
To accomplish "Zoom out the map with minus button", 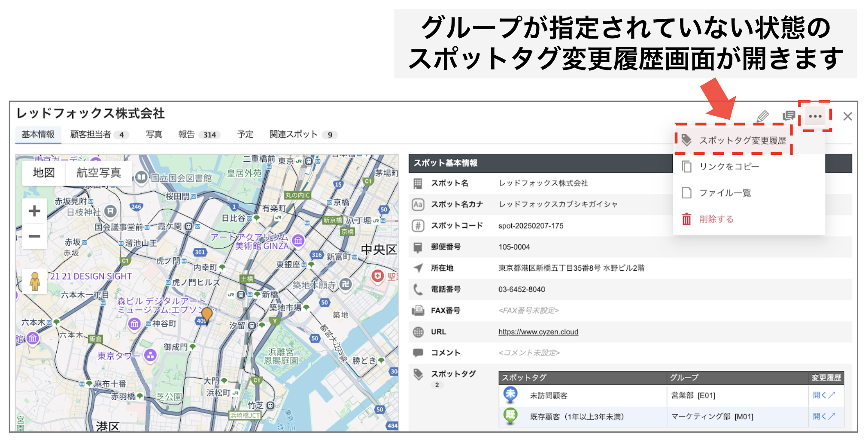I will click(34, 236).
